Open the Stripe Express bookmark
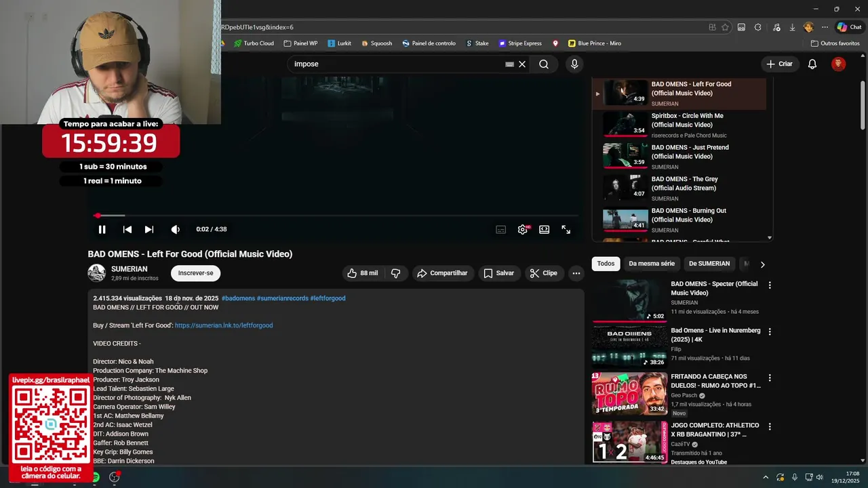Image resolution: width=868 pixels, height=488 pixels. tap(520, 43)
